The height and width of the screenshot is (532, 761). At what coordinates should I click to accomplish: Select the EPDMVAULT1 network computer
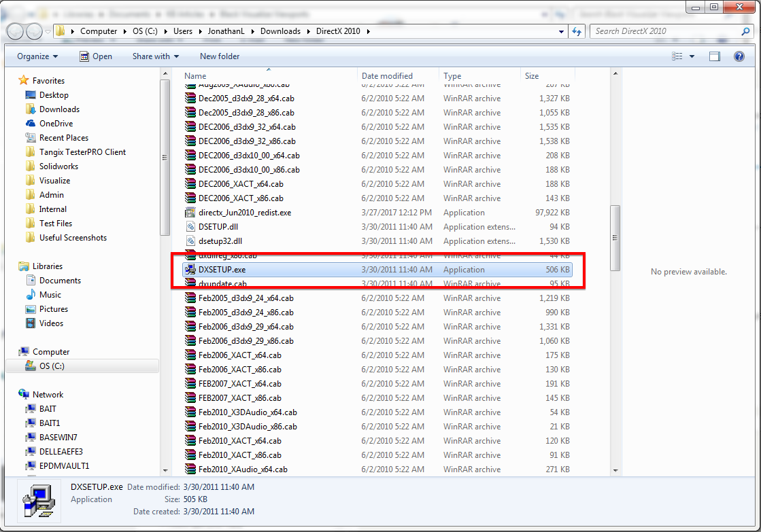(x=64, y=465)
